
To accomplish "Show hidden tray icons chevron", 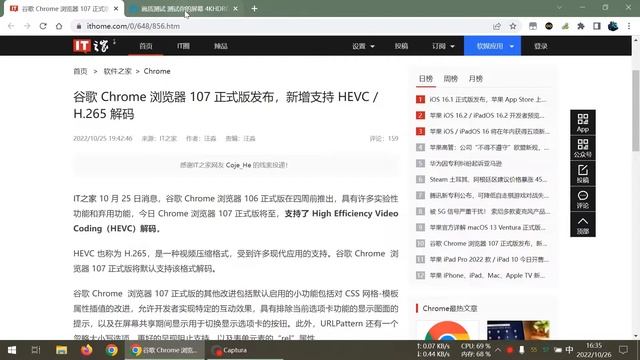I will (x=498, y=350).
